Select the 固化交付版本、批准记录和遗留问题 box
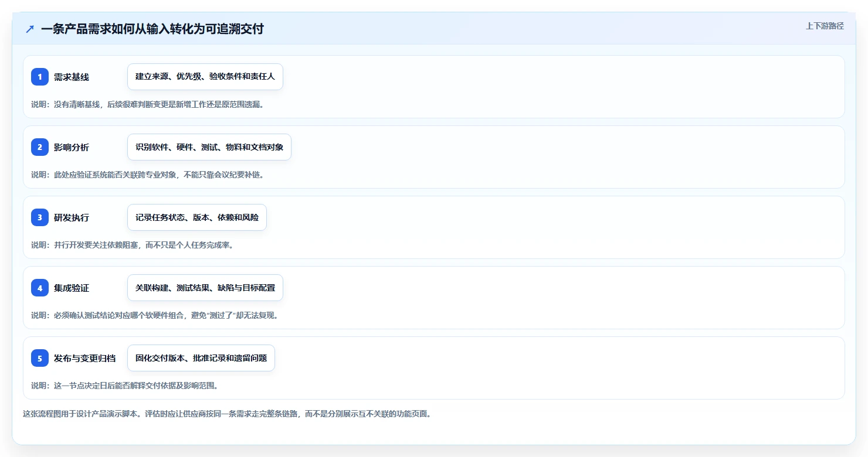Screen dimensions: 868x457 coord(201,358)
